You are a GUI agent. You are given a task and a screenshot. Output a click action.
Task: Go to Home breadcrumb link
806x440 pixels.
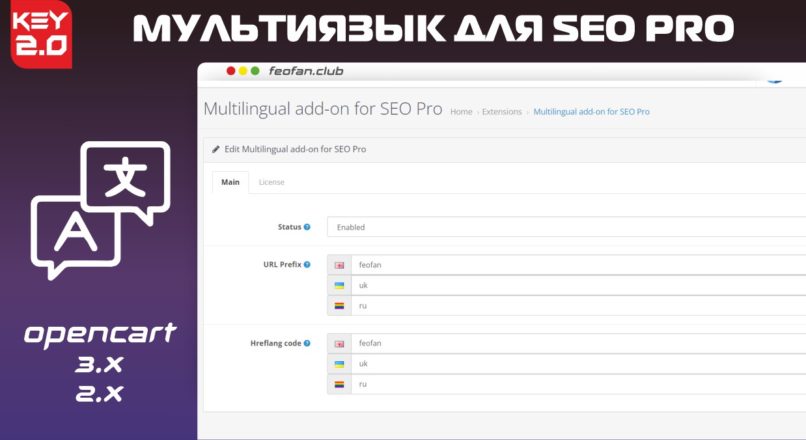coord(461,112)
